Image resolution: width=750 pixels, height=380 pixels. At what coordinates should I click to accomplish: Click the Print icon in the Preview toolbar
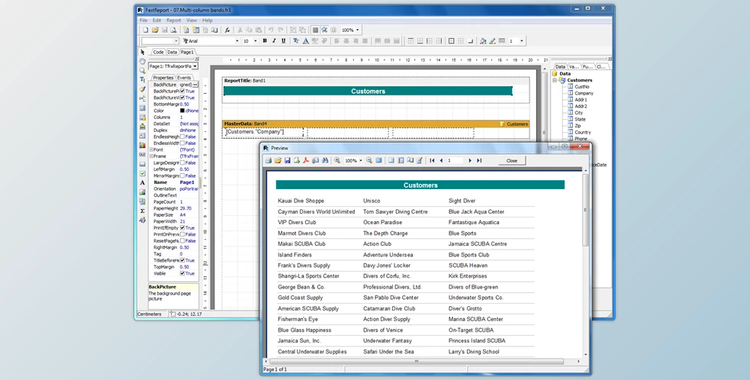coord(268,160)
